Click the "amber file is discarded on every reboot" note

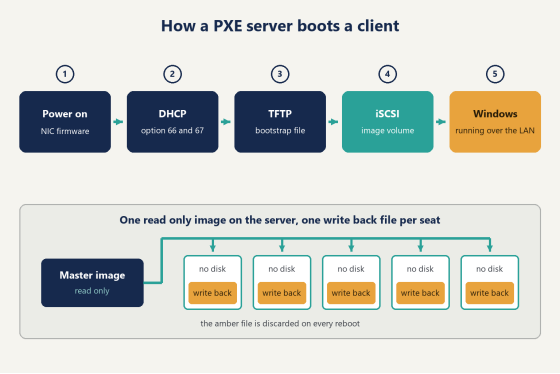280,324
